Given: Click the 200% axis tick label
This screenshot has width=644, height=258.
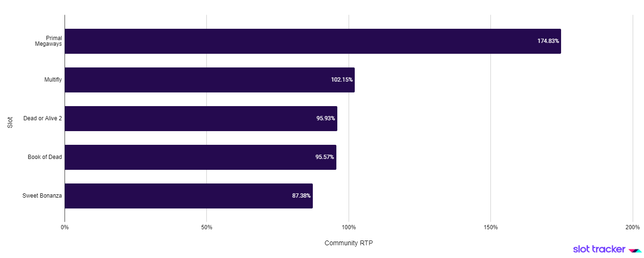Looking at the screenshot, I should pos(632,227).
